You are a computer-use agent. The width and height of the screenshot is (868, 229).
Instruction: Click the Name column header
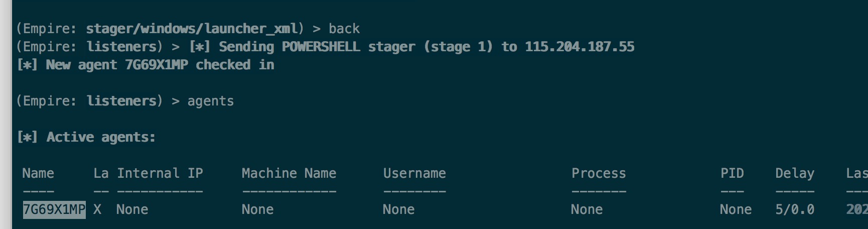(x=38, y=173)
